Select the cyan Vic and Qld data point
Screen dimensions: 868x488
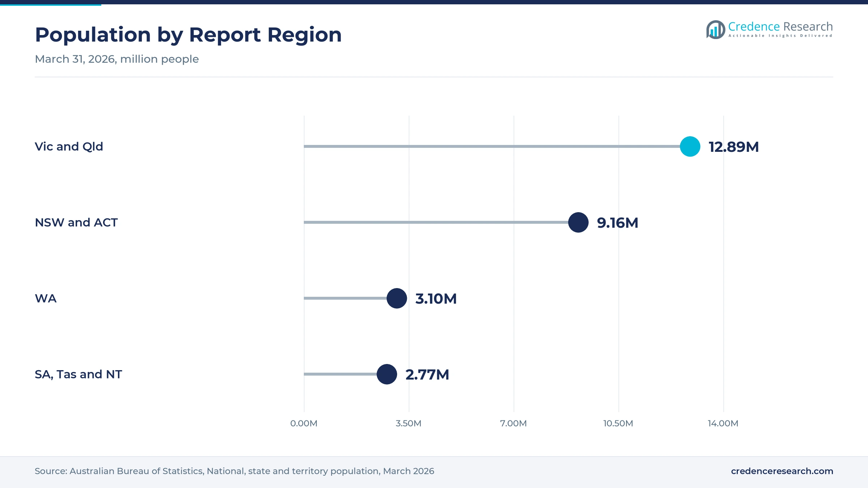pyautogui.click(x=690, y=146)
